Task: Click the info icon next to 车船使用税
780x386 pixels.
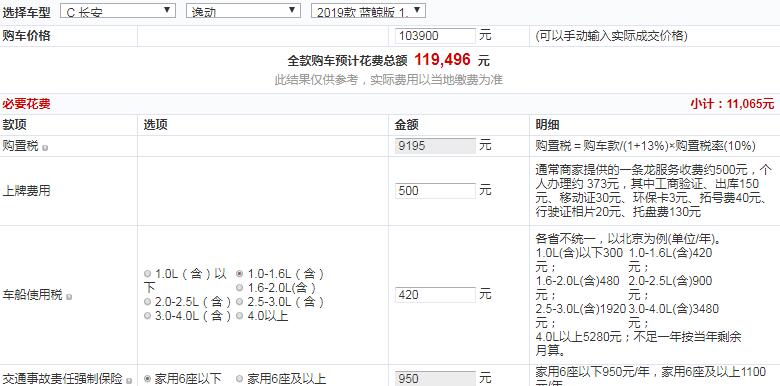Action: (x=69, y=296)
